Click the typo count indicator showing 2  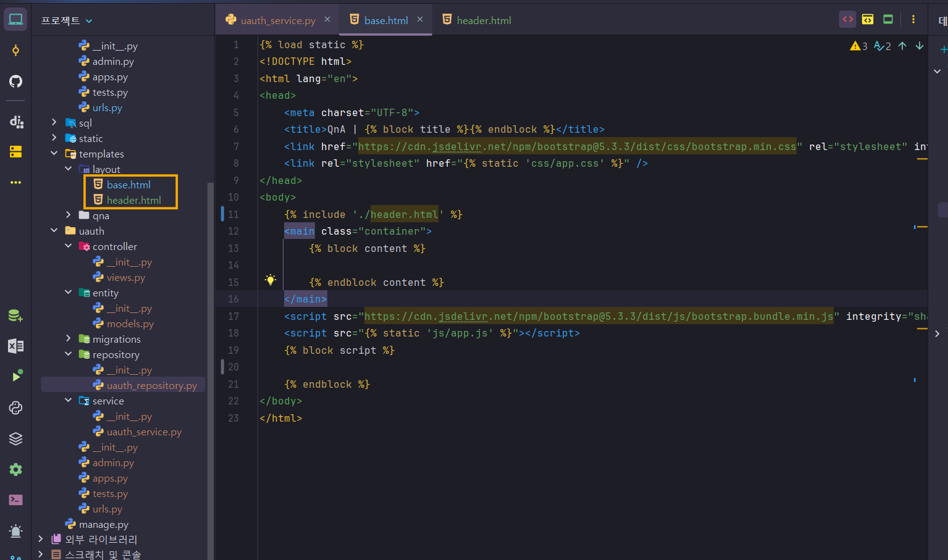pos(882,46)
